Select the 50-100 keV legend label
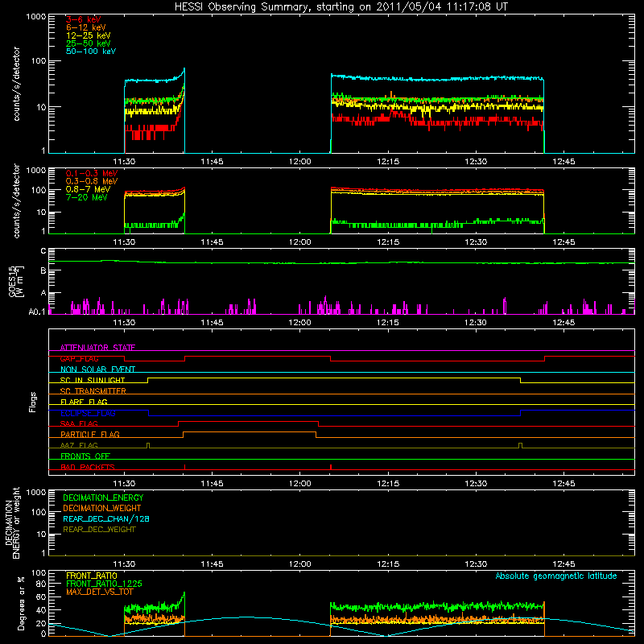The height and width of the screenshot is (644, 644). (91, 52)
